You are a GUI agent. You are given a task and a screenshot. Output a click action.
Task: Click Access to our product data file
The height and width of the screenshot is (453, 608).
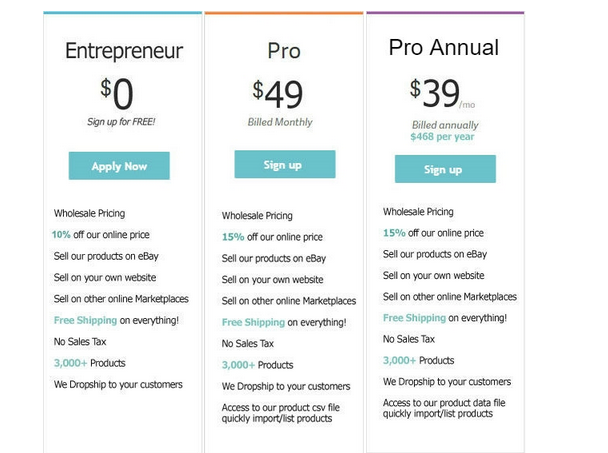pyautogui.click(x=444, y=403)
